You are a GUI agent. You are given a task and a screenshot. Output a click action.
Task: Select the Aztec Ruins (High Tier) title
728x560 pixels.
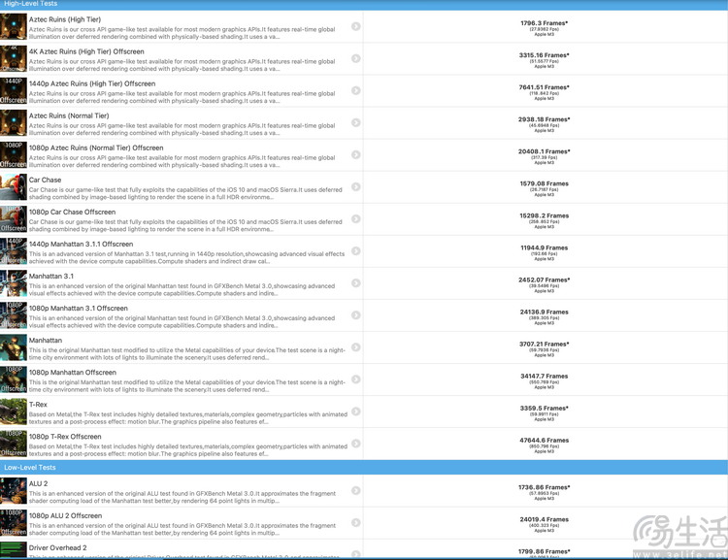(x=64, y=19)
